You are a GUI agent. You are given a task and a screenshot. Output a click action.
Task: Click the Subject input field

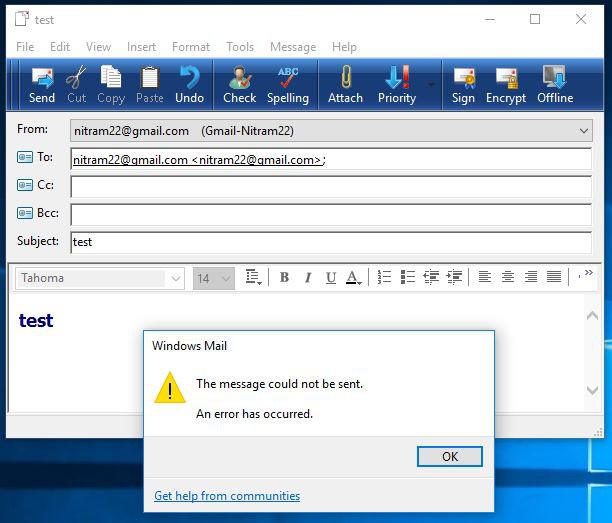click(330, 242)
